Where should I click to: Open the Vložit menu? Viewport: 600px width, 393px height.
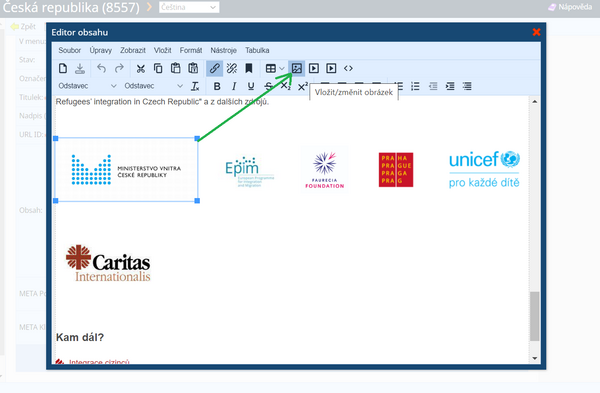pos(162,50)
